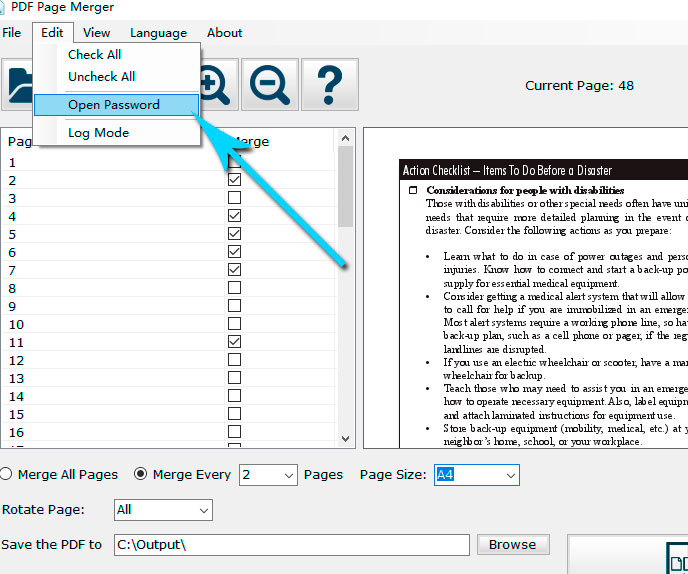Click the zoom out magnifier icon

coord(269,85)
